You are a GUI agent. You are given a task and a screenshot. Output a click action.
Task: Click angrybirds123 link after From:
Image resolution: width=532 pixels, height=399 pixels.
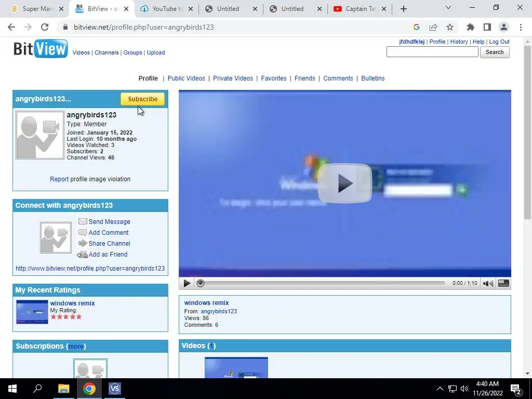(x=219, y=311)
